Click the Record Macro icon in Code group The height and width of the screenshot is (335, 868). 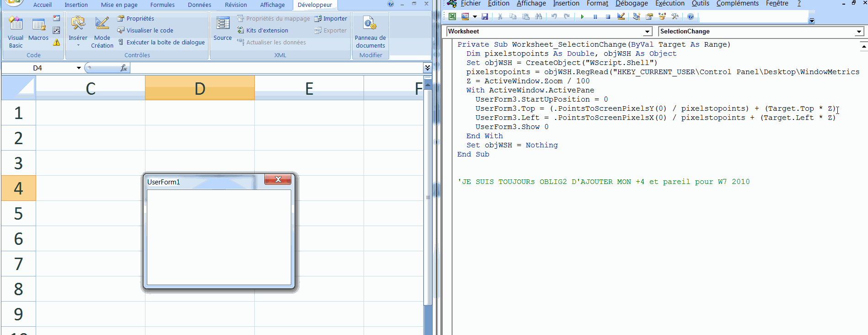[56, 18]
